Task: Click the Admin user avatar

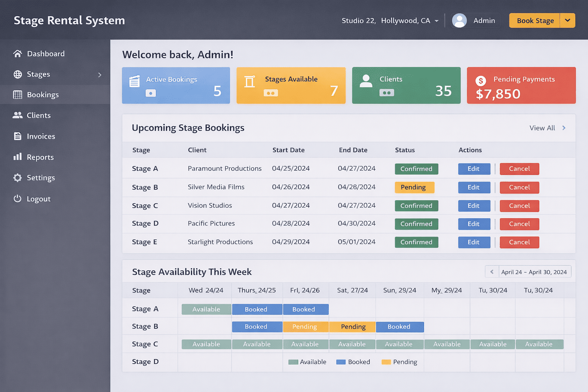Action: coord(459,21)
